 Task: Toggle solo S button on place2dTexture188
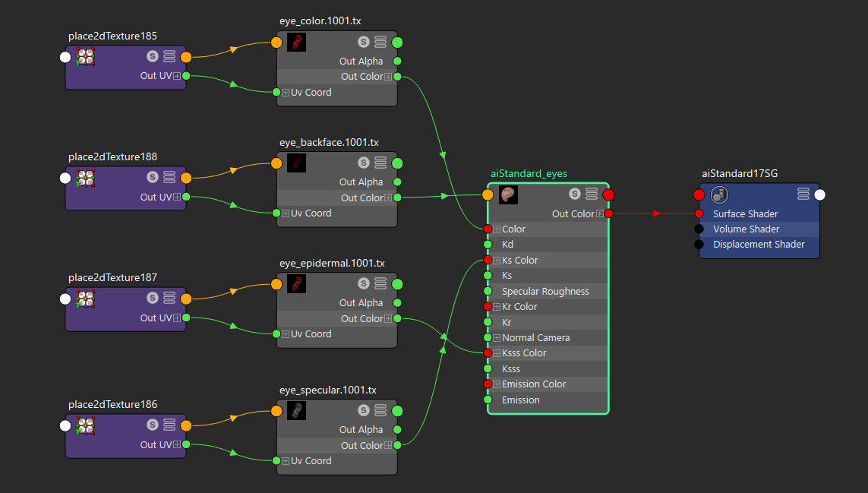pos(153,178)
